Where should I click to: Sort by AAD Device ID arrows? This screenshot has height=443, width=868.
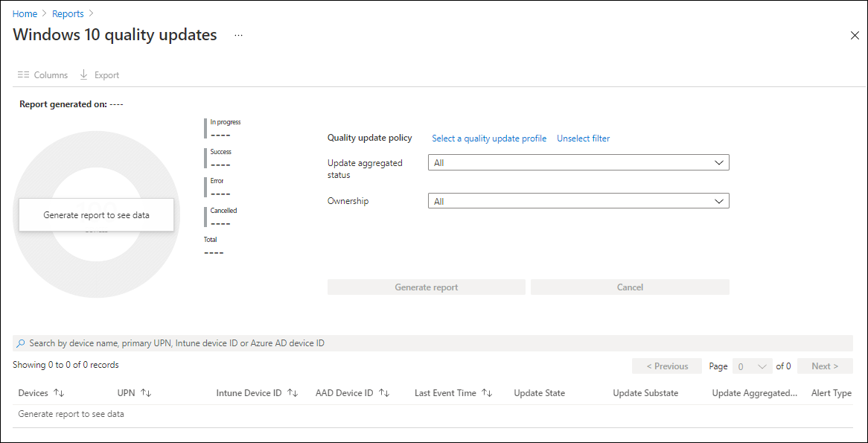(x=384, y=393)
